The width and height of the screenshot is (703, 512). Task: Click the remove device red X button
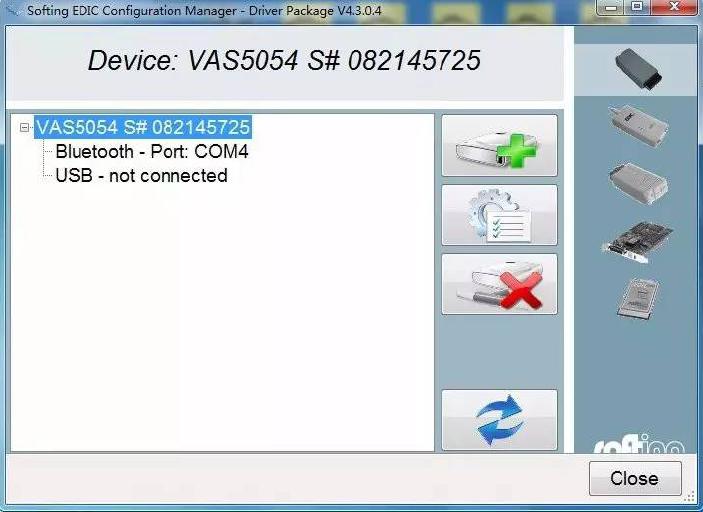499,284
